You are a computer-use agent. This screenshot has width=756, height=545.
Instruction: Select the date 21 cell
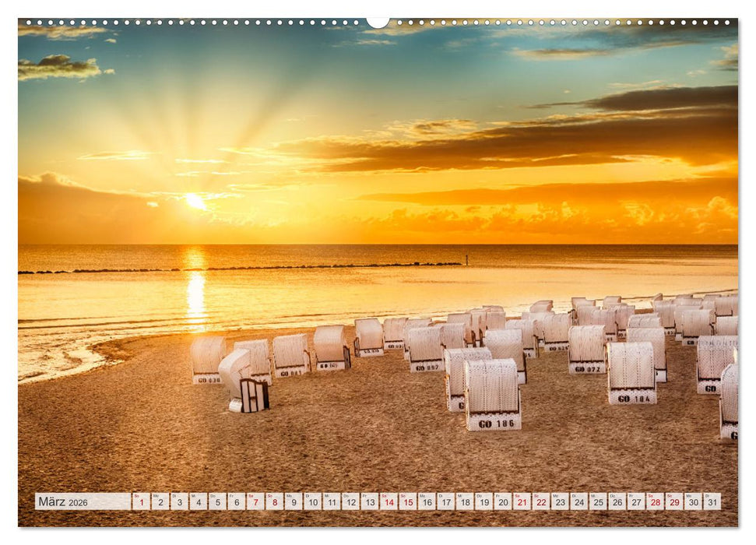(x=521, y=502)
